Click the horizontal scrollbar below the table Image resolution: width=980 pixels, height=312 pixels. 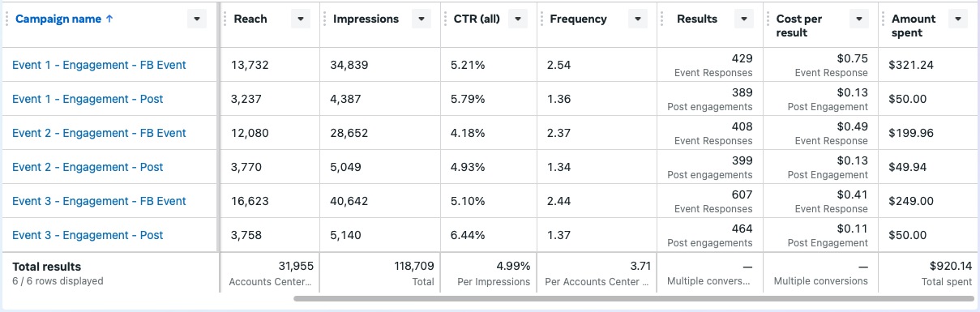[634, 299]
